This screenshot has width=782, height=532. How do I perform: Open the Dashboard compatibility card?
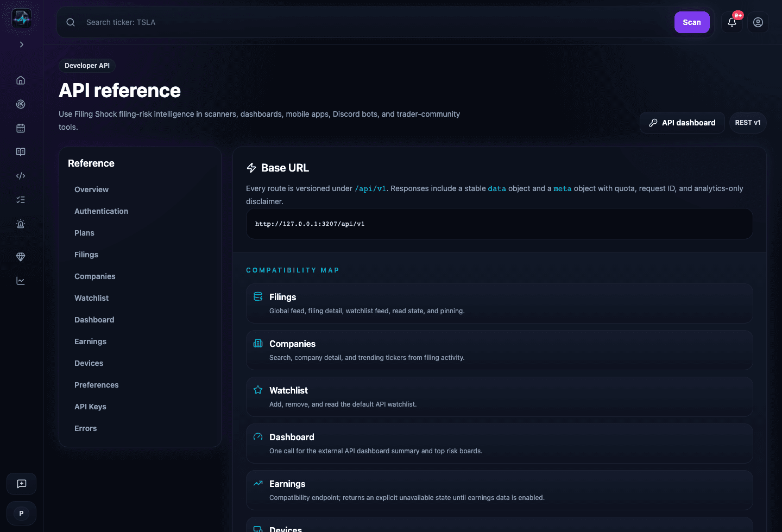point(500,444)
